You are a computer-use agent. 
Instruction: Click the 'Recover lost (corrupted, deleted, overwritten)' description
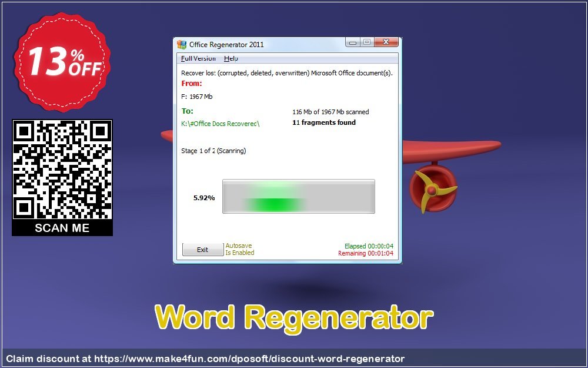coord(287,73)
